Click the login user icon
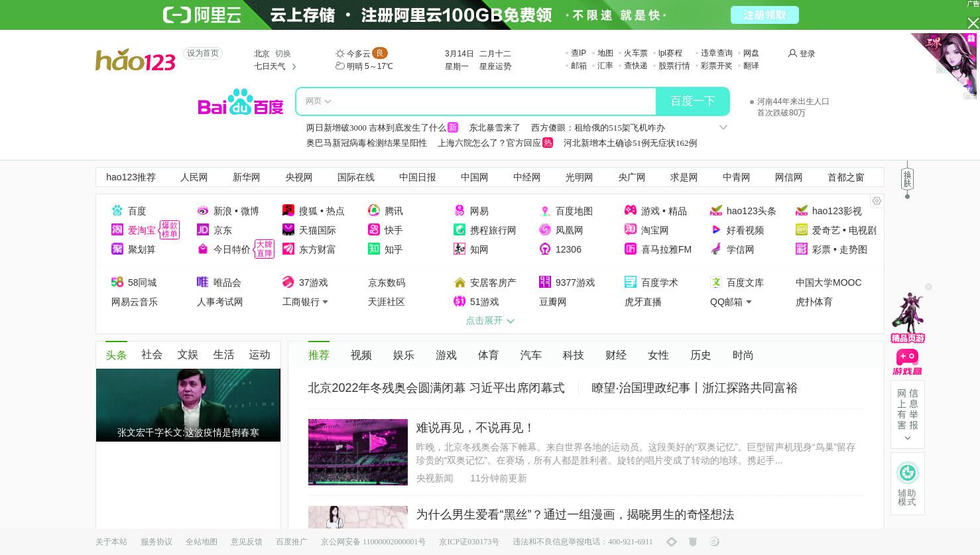The width and height of the screenshot is (980, 555). tap(792, 53)
